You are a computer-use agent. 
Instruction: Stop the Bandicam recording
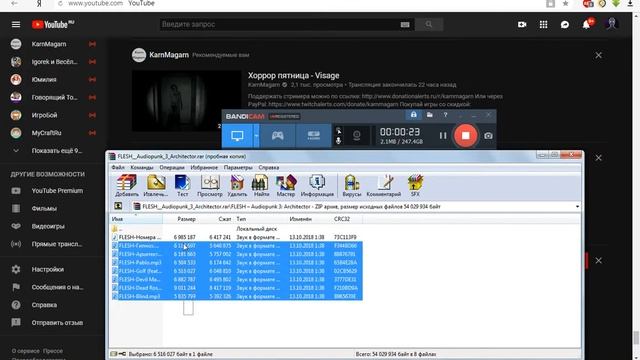(465, 136)
